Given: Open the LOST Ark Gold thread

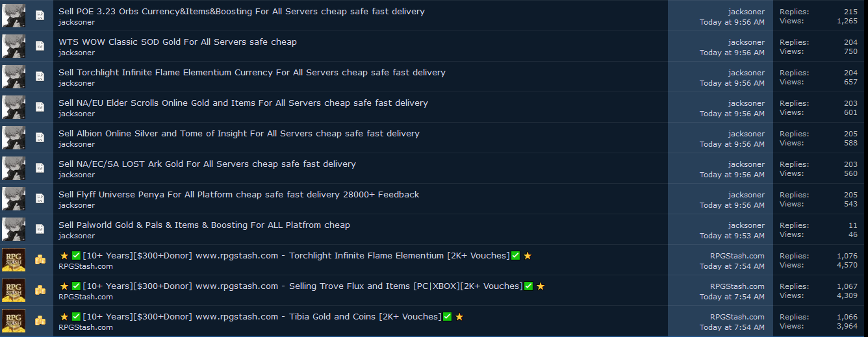Looking at the screenshot, I should 207,164.
